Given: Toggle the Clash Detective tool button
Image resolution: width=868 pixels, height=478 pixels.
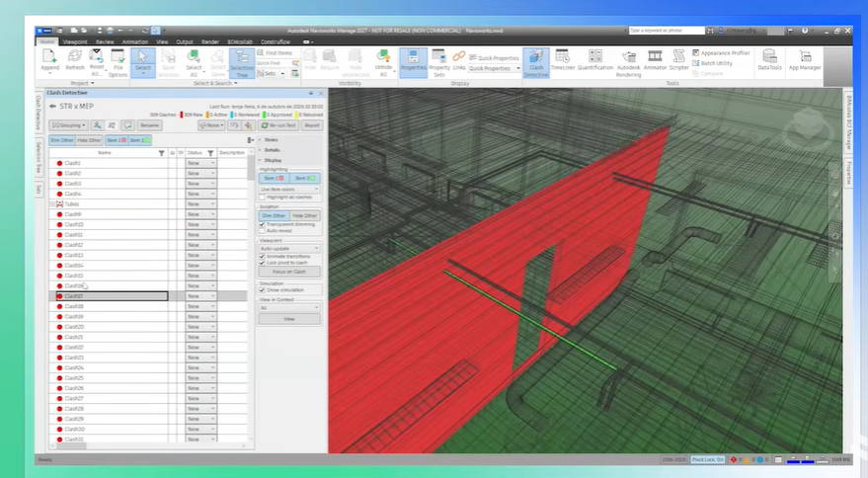Looking at the screenshot, I should pos(536,62).
